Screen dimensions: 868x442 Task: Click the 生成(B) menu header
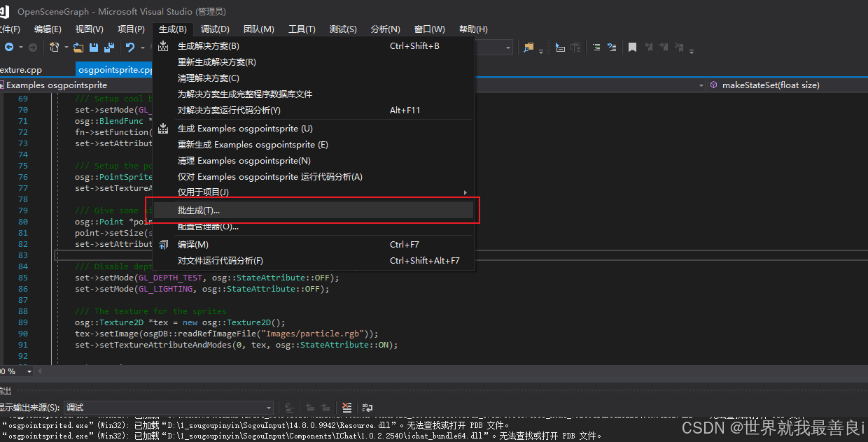pos(173,29)
